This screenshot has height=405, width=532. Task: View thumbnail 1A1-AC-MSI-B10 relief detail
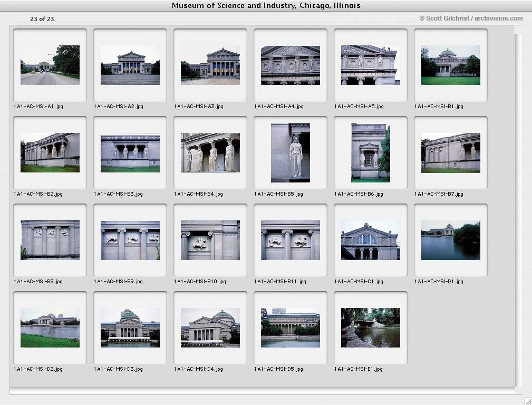[x=210, y=240]
